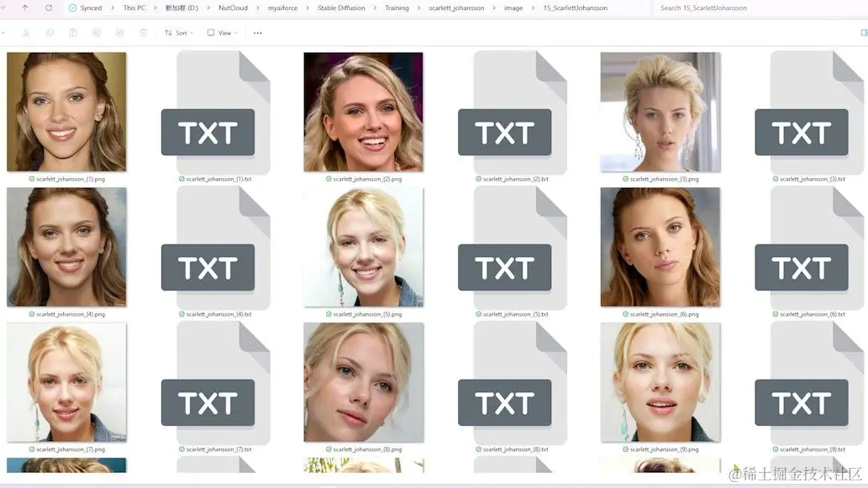Open the See more three-dots menu

pos(257,34)
